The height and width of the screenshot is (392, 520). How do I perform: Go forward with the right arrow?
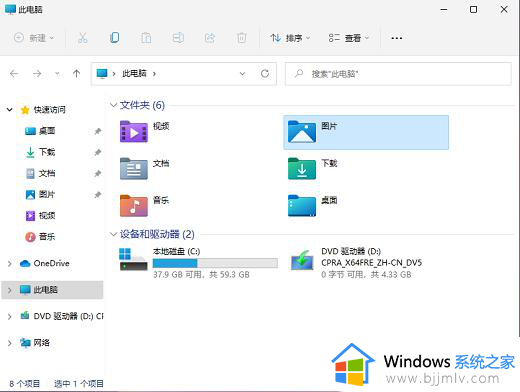[37, 73]
